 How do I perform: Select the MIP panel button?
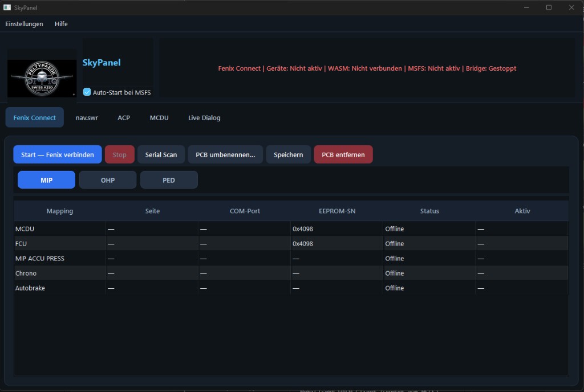point(47,180)
